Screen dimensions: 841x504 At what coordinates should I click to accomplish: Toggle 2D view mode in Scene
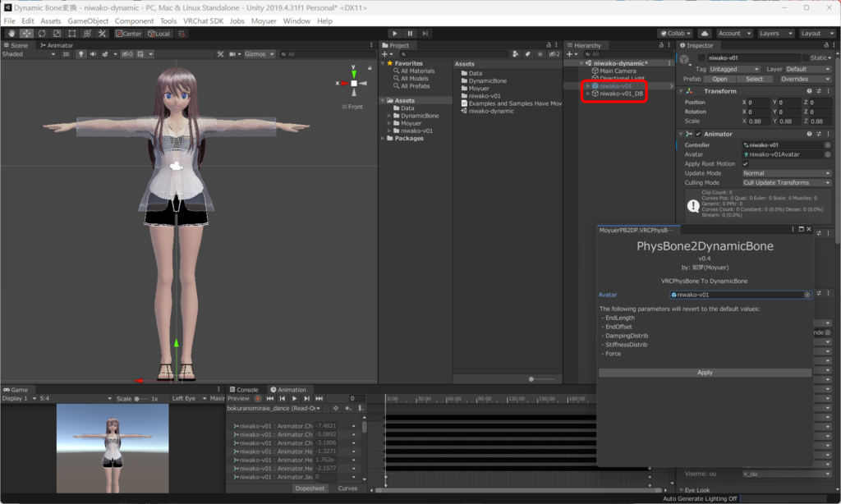click(x=66, y=54)
